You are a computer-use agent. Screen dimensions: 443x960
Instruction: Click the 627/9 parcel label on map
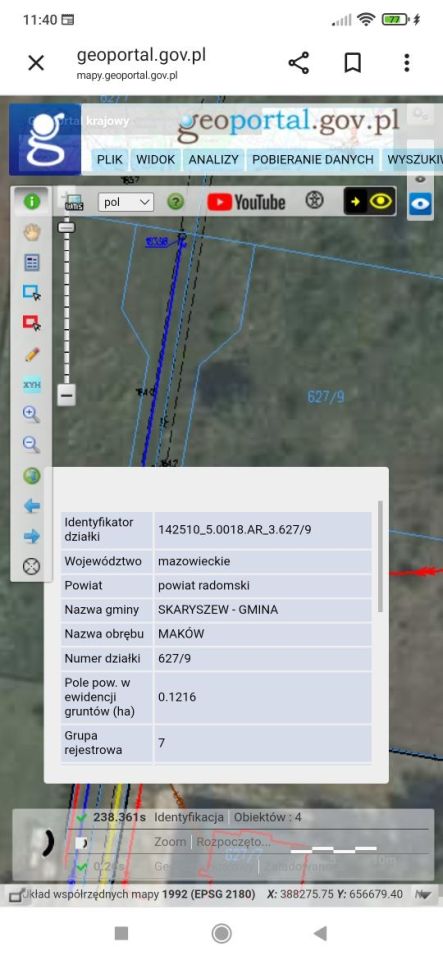tap(326, 397)
